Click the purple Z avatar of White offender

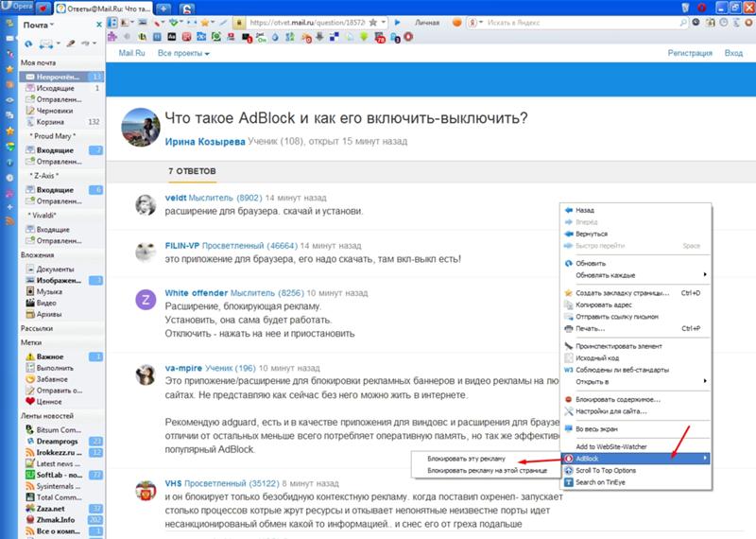(146, 300)
